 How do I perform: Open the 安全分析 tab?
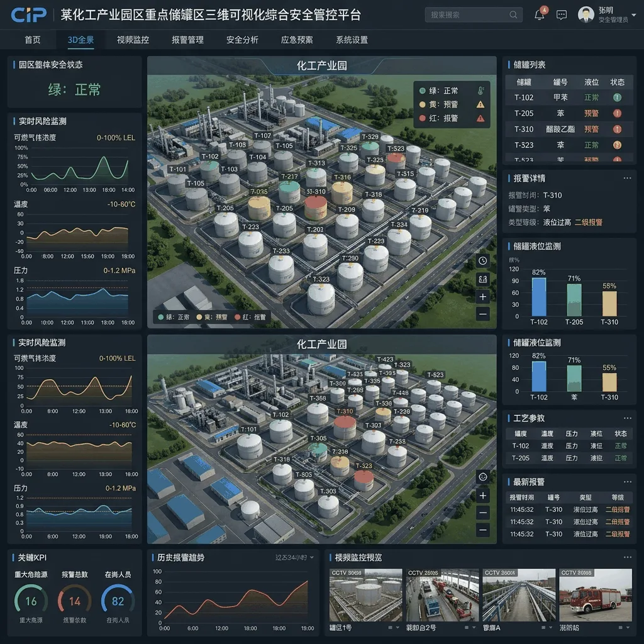[242, 40]
